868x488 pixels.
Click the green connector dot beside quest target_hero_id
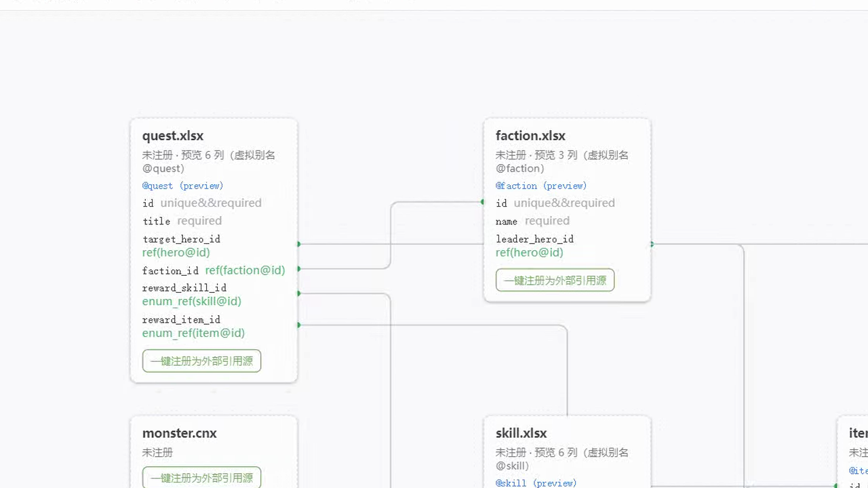tap(298, 244)
